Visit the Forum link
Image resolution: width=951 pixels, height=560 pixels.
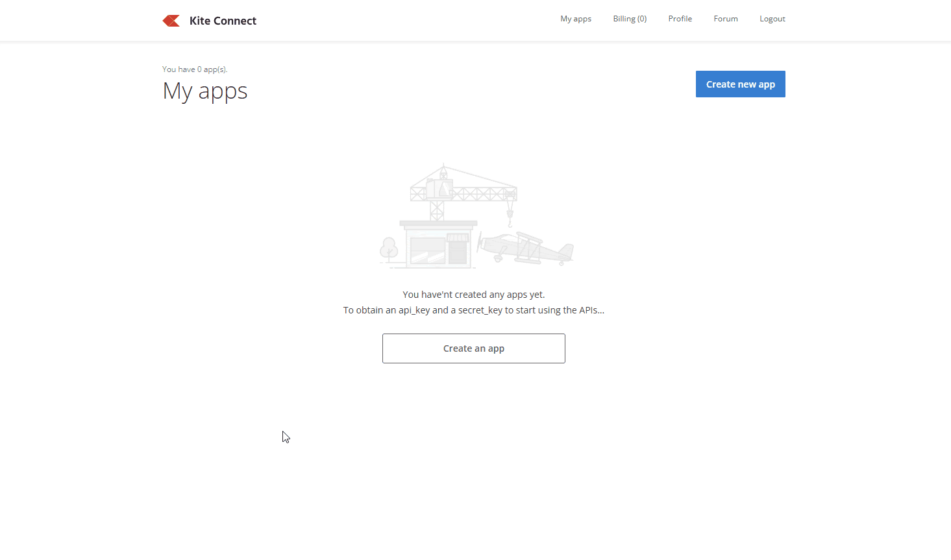coord(725,19)
